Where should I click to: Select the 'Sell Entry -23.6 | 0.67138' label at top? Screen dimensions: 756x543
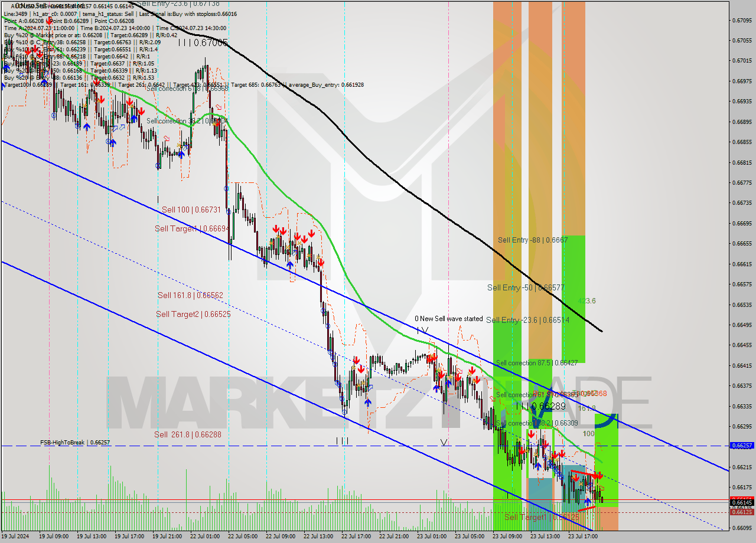[x=178, y=4]
